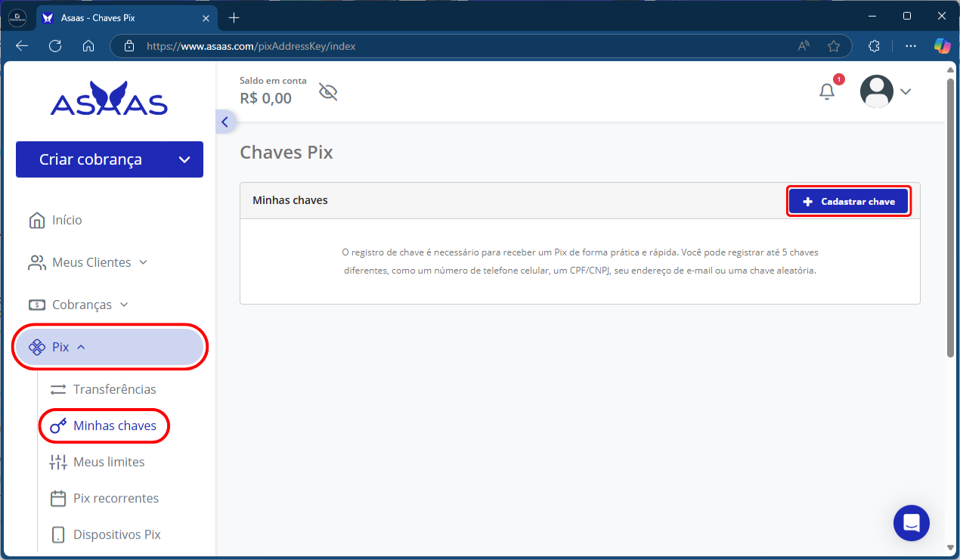Expand Criar cobrança dropdown arrow
This screenshot has width=960, height=560.
(184, 159)
